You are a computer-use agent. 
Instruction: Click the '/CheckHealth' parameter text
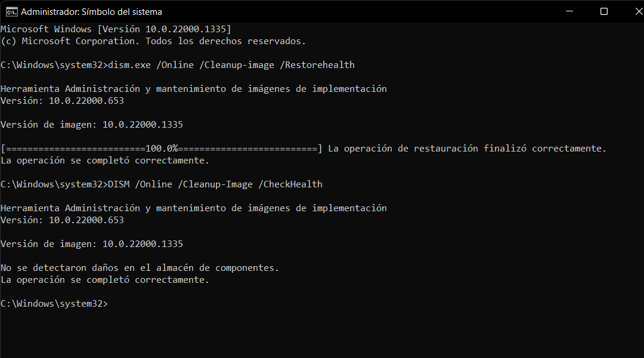coord(290,184)
